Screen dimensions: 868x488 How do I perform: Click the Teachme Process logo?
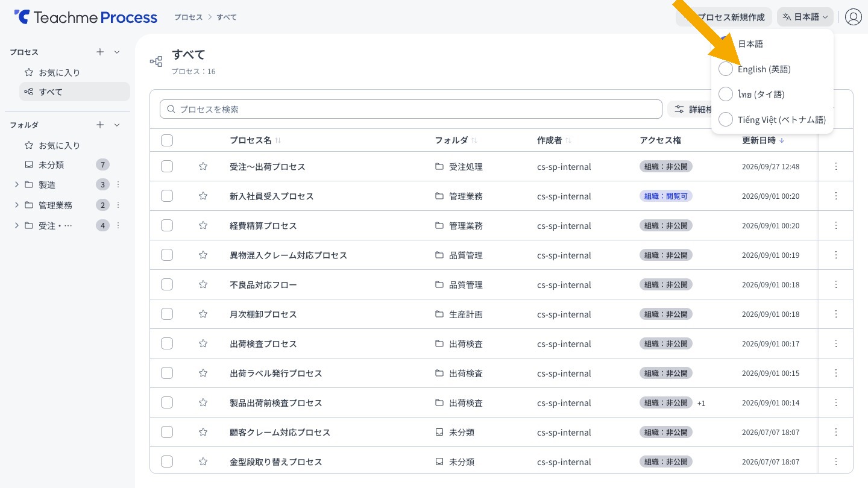click(x=86, y=17)
